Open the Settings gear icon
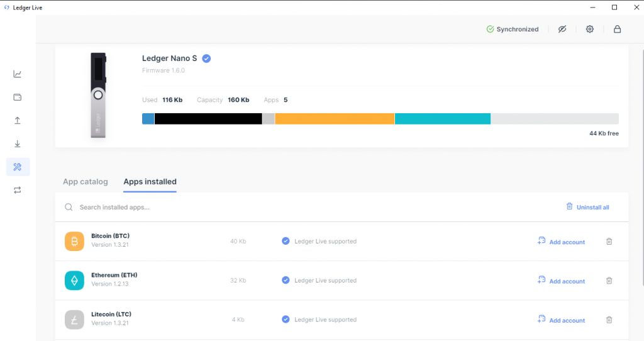Viewport: 644px width, 341px height. (589, 29)
